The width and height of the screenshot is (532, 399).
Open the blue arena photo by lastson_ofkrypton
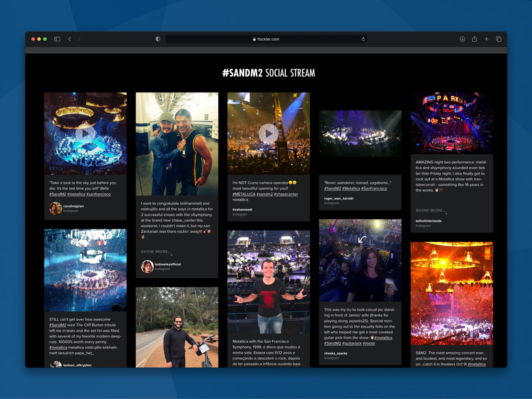[x=85, y=270]
